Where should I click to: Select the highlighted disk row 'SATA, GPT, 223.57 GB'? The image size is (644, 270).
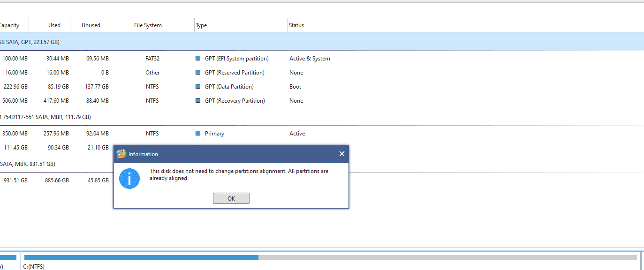pyautogui.click(x=322, y=42)
